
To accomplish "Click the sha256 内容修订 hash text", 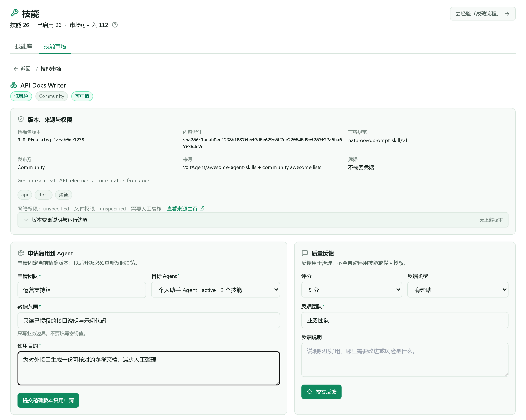I will [262, 143].
